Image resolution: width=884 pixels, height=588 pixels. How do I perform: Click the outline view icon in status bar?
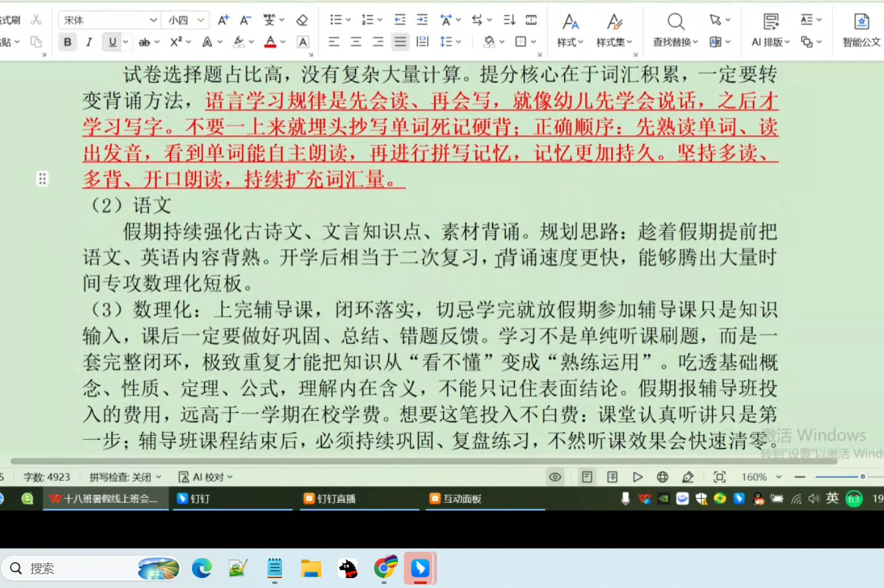pos(613,477)
